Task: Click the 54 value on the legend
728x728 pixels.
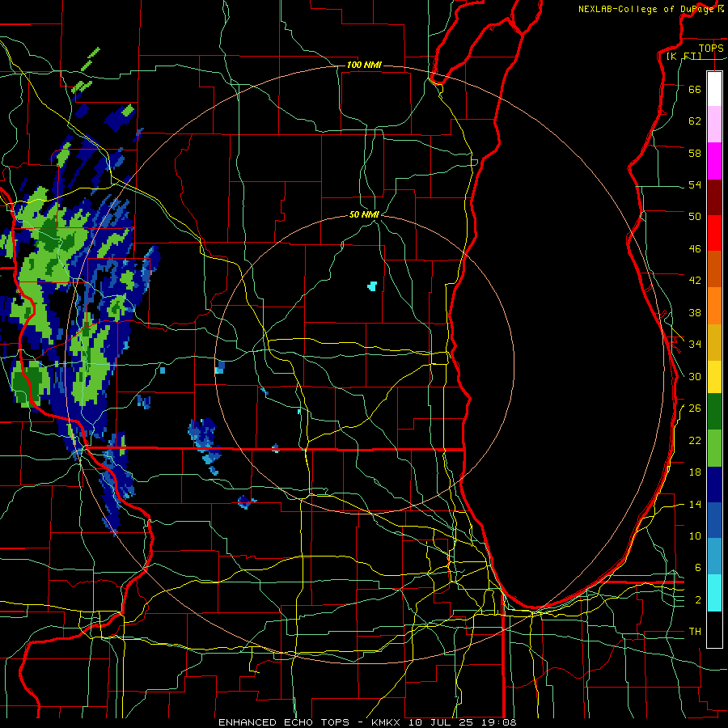Action: click(695, 184)
